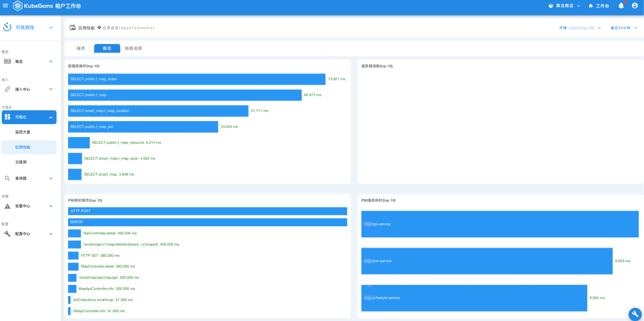Switch to the 服务 tab

coord(81,48)
